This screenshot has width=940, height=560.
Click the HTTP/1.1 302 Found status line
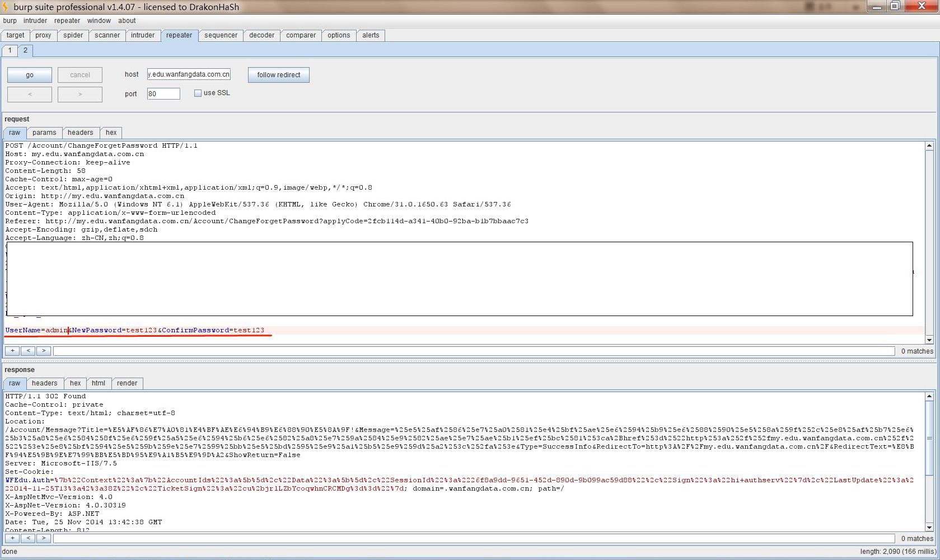[x=45, y=396]
